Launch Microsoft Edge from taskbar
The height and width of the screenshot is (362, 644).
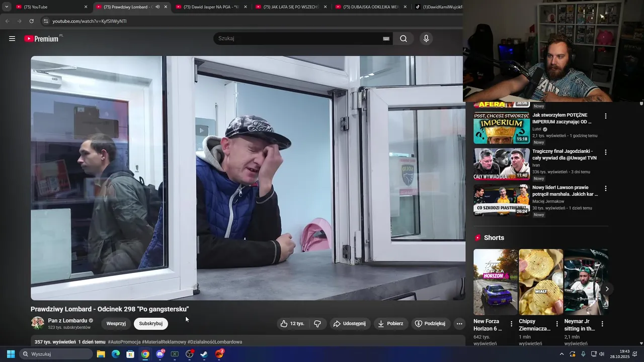(116, 354)
